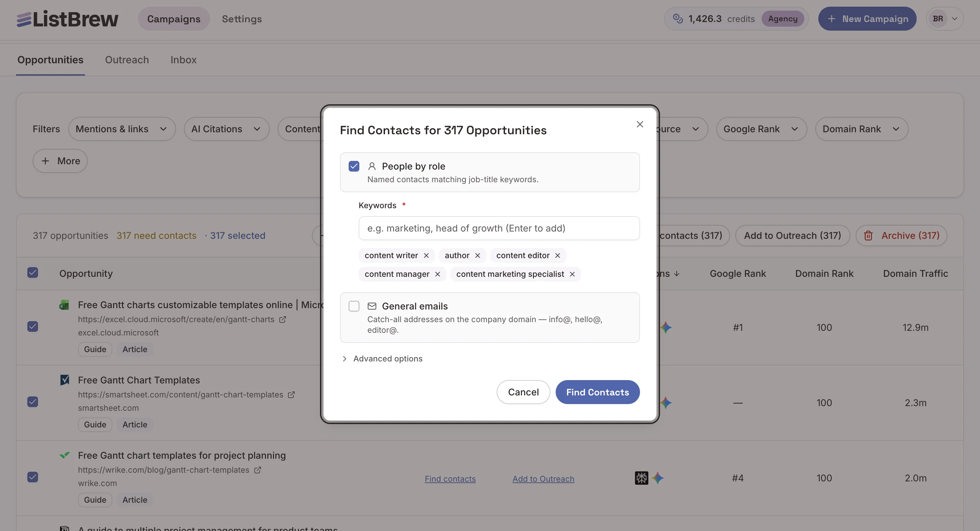The width and height of the screenshot is (980, 531).
Task: Click Add to Outreach link in wrike row
Action: click(543, 479)
